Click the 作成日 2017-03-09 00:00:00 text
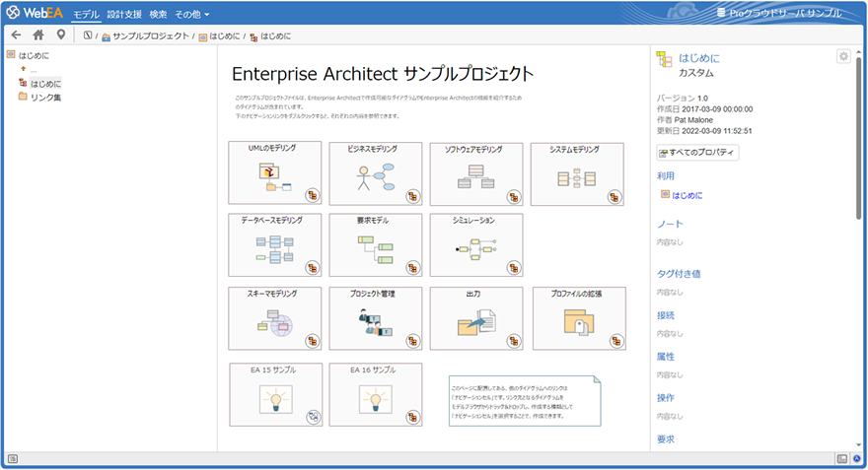The image size is (868, 470). (704, 109)
